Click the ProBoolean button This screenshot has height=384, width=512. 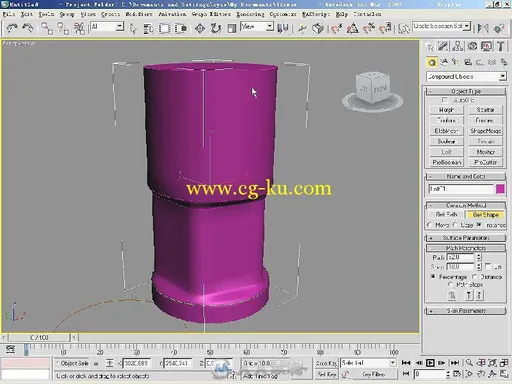[x=446, y=162]
